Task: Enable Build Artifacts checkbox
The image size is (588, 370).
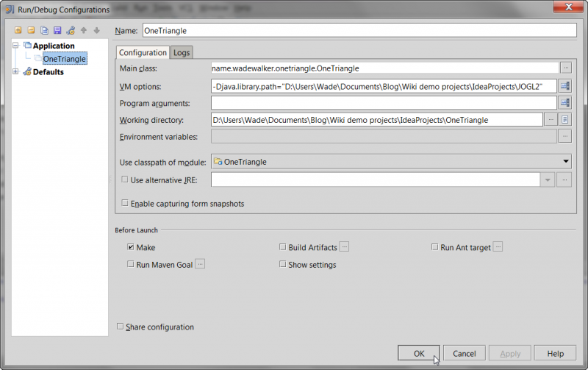Action: [282, 247]
